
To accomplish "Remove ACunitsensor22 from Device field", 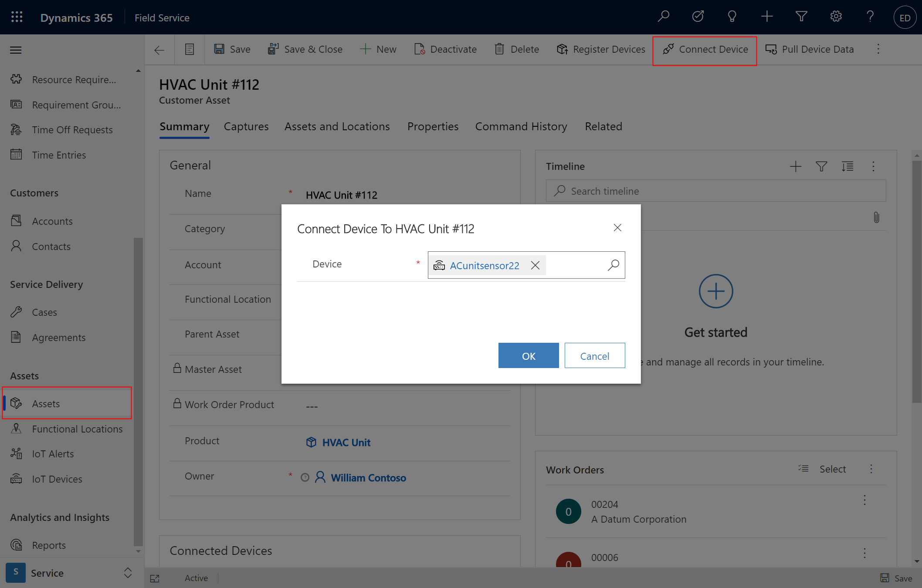I will 536,265.
